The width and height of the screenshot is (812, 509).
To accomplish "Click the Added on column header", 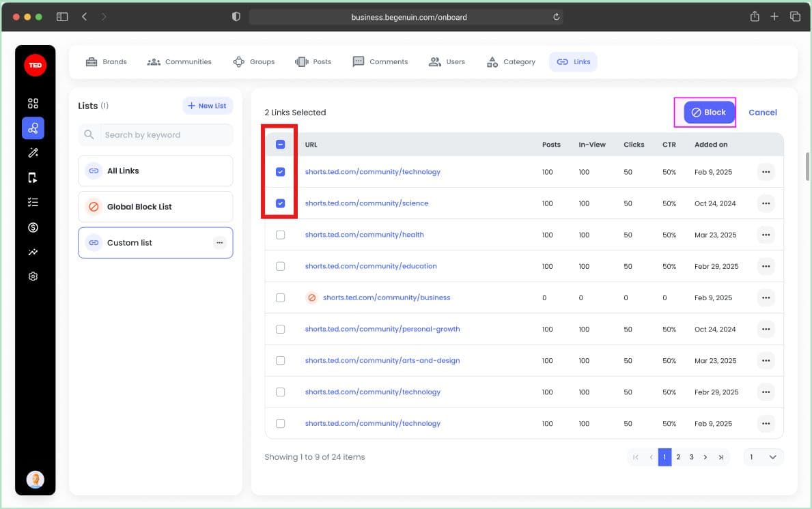I will (x=710, y=145).
